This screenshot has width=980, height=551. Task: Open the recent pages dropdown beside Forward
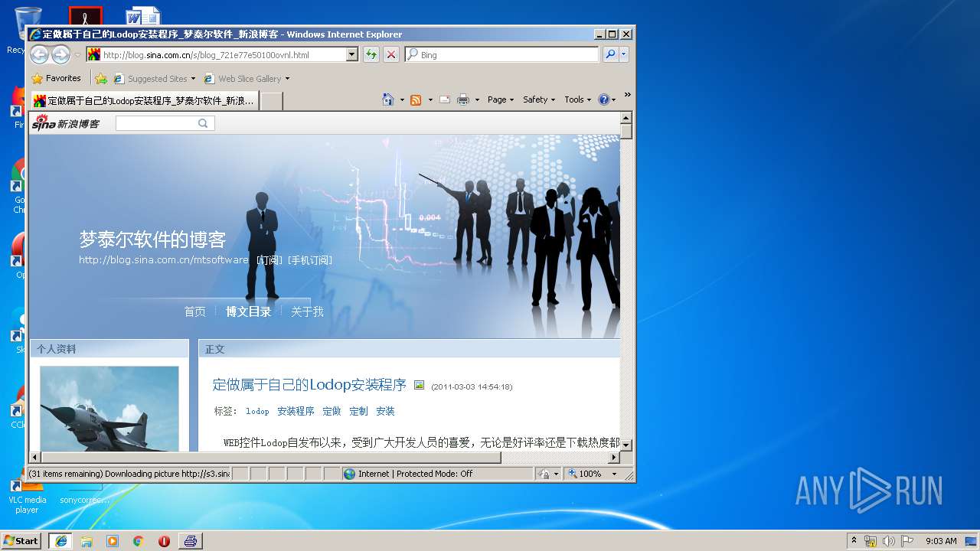77,55
